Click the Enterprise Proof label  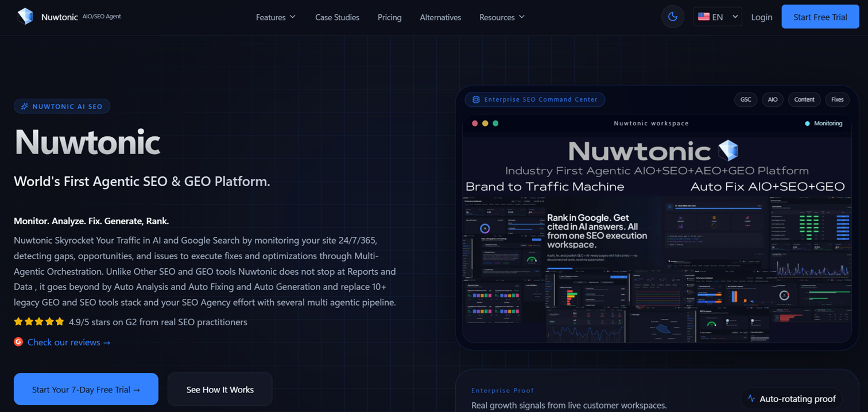click(502, 390)
